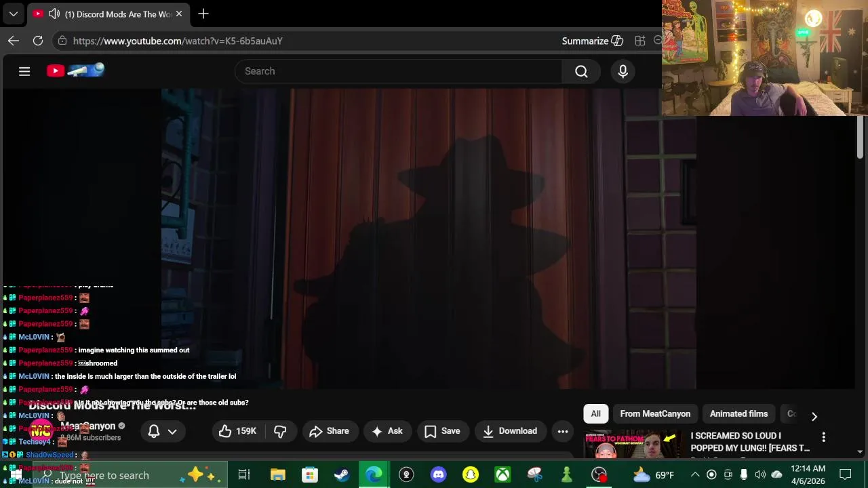Show hidden system tray icons chevron
This screenshot has height=488, width=868.
coord(694,475)
